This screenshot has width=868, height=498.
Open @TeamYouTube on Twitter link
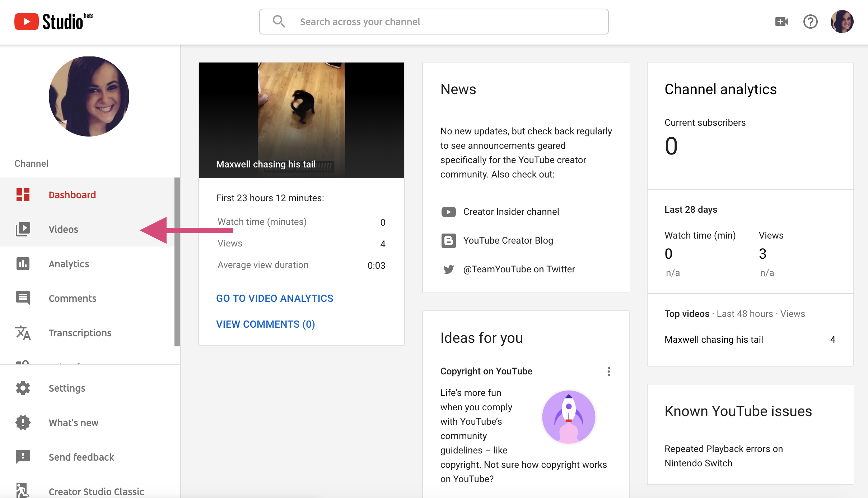[x=519, y=269]
